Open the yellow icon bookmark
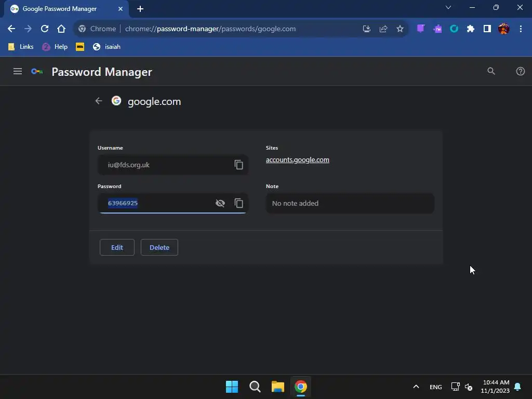 point(80,47)
